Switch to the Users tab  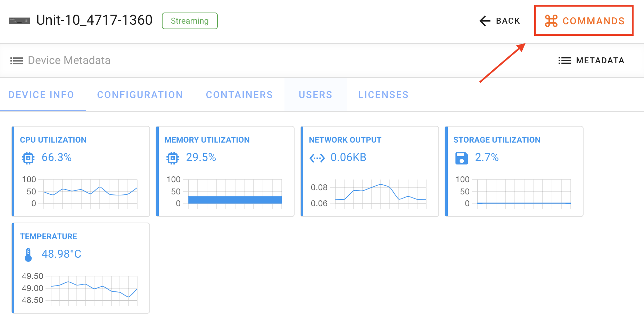(315, 95)
